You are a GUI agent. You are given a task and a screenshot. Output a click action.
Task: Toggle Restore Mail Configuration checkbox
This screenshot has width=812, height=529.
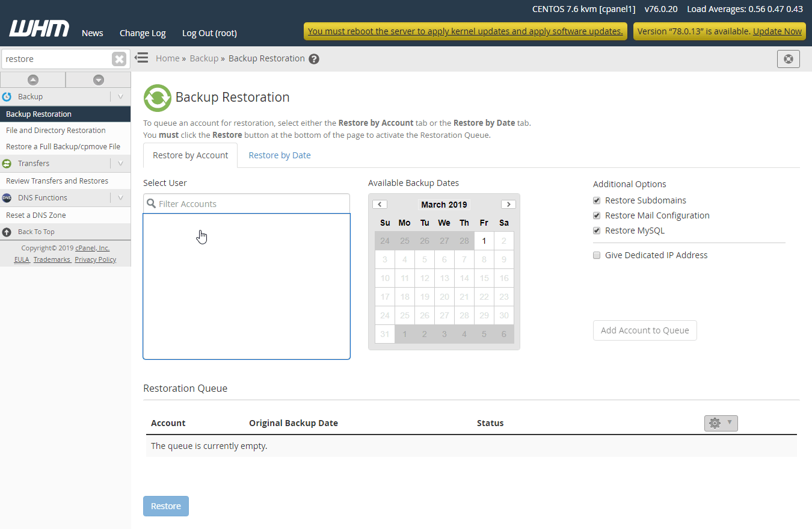click(x=597, y=215)
